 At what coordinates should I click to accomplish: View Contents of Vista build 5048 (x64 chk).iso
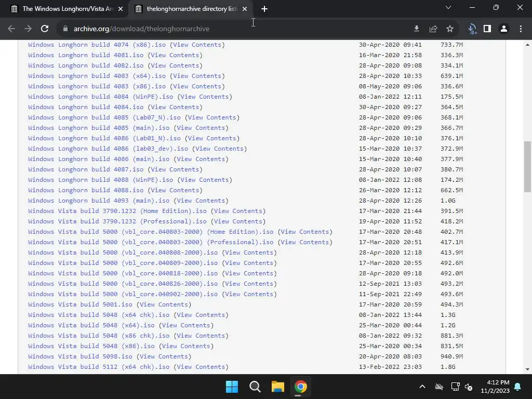(201, 315)
